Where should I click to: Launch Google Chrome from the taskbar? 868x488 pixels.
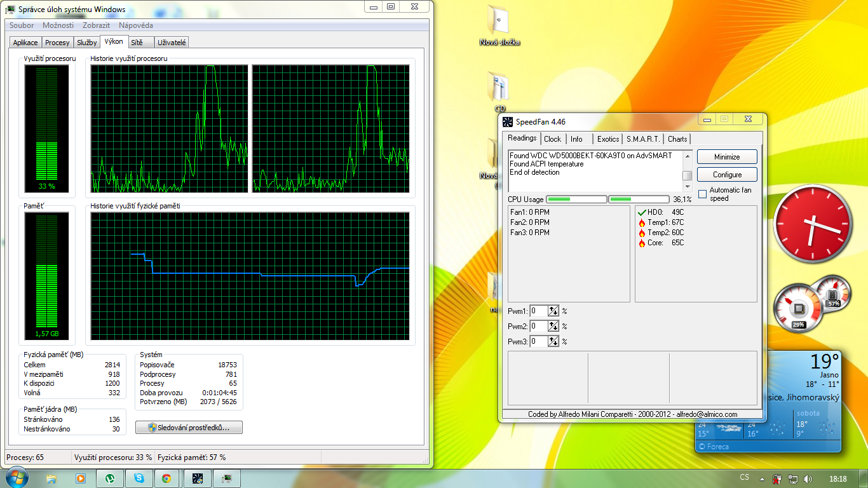point(166,478)
